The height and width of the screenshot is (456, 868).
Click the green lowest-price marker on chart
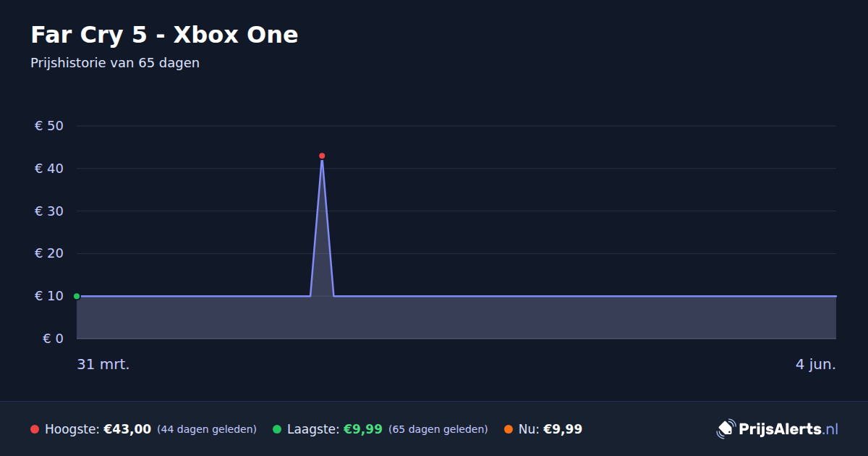click(77, 296)
